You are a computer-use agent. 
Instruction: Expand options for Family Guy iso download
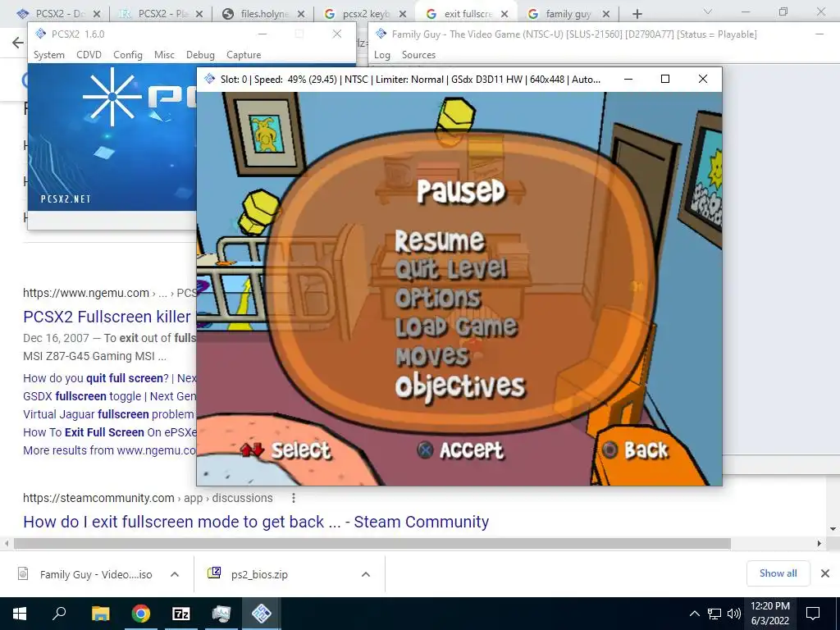pyautogui.click(x=175, y=574)
